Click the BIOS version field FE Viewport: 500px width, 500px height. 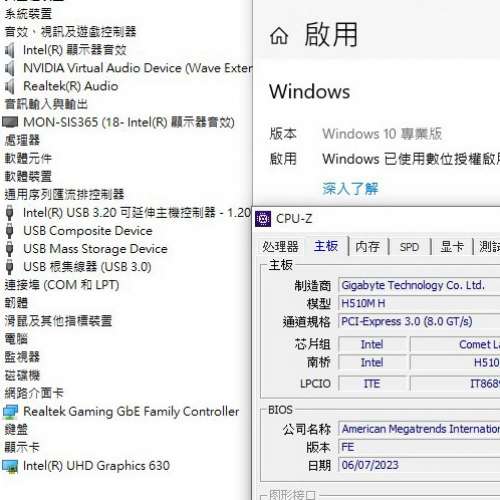click(x=419, y=447)
